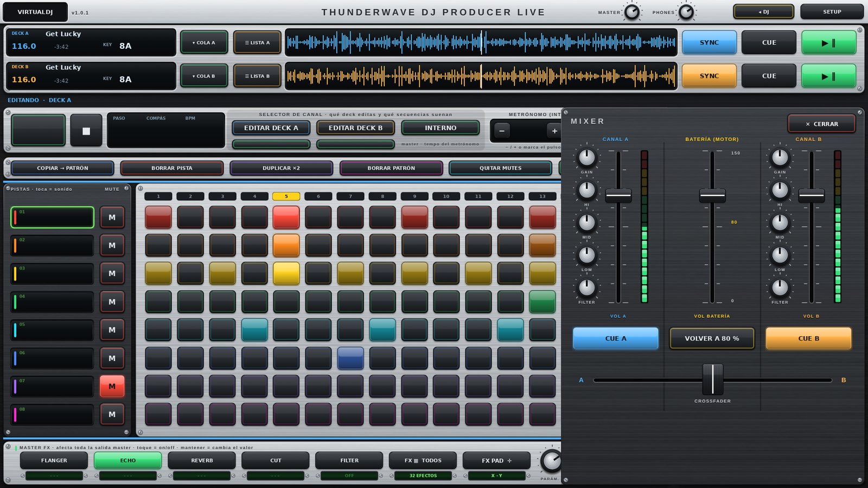Click BORRAR PISTA button
Screen dimensions: 868x488
pos(172,168)
